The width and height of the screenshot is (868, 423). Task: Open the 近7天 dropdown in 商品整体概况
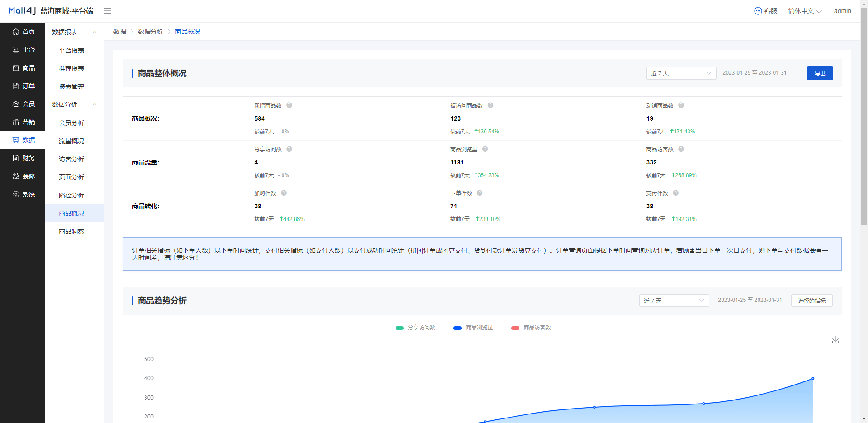tap(681, 73)
